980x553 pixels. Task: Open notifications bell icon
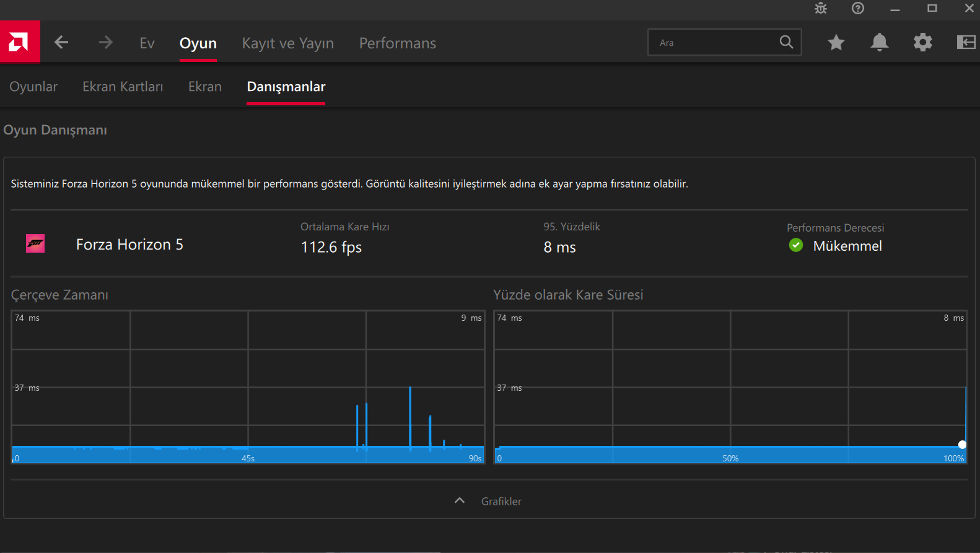(x=880, y=42)
